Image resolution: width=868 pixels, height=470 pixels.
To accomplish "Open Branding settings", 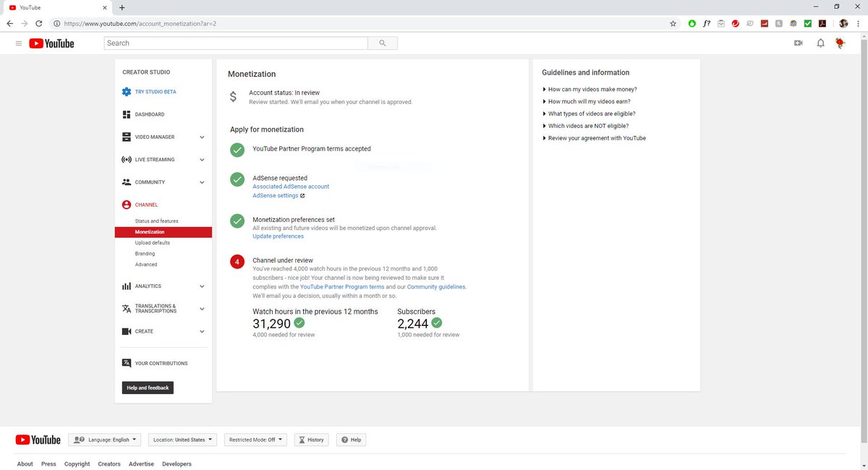I will pyautogui.click(x=145, y=254).
